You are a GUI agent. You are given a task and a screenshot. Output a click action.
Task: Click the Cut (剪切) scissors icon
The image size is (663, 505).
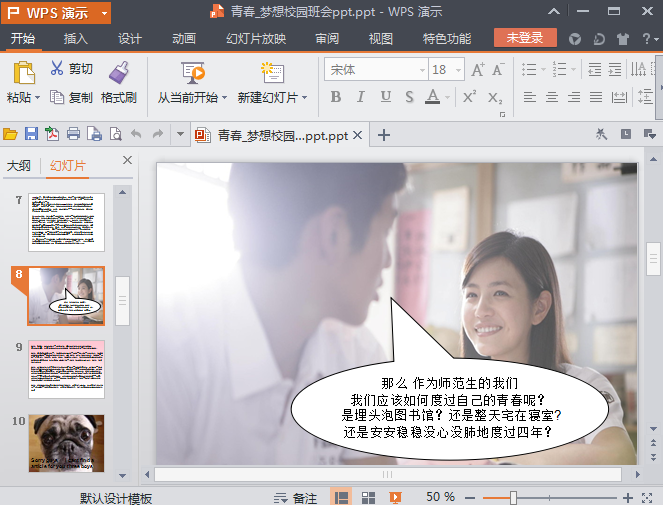[x=56, y=69]
